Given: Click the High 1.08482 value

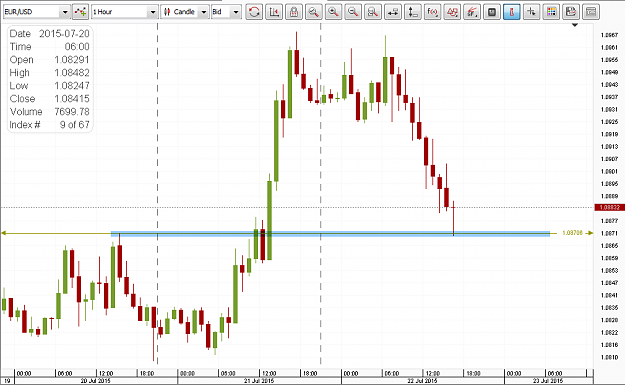Looking at the screenshot, I should tap(72, 73).
